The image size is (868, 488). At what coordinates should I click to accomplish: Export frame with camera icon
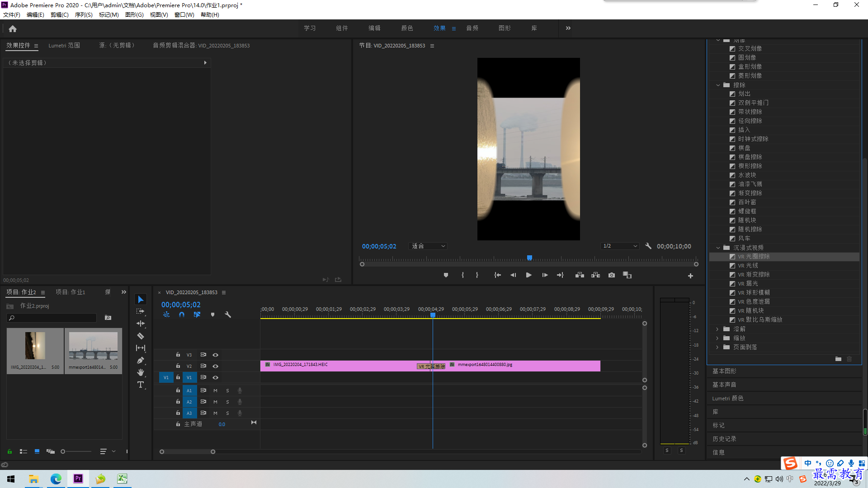click(612, 275)
